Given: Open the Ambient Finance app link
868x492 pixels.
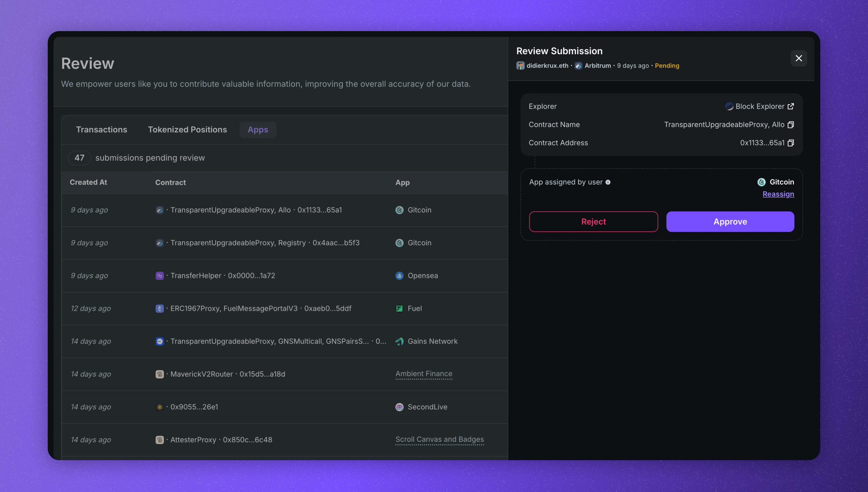Looking at the screenshot, I should click(x=424, y=374).
